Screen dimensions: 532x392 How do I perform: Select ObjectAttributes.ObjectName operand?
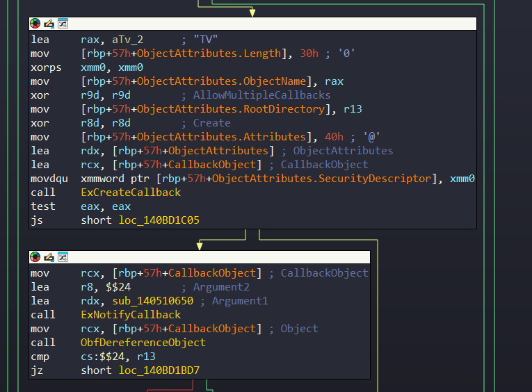click(x=222, y=81)
